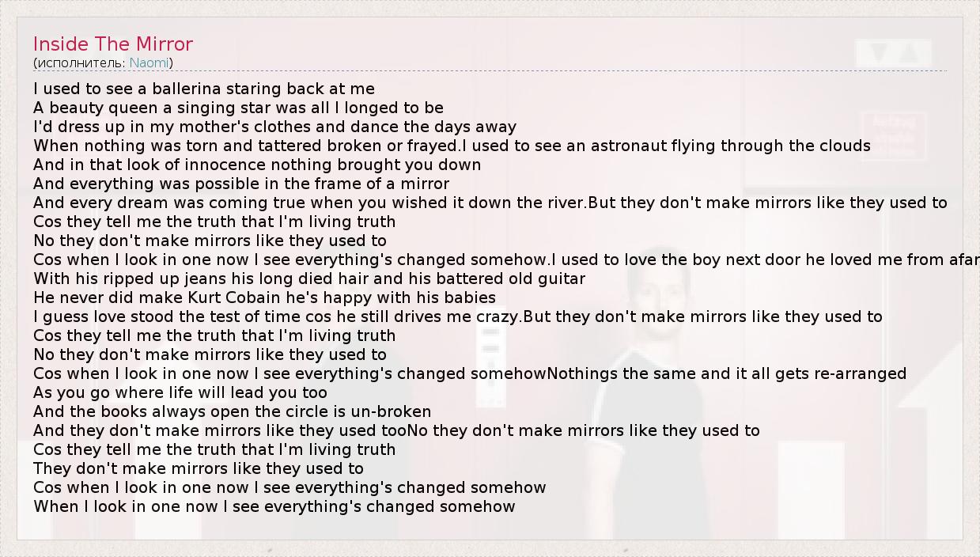The height and width of the screenshot is (557, 980).
Task: Click the circle is un-broken lyric line
Action: pos(233,411)
